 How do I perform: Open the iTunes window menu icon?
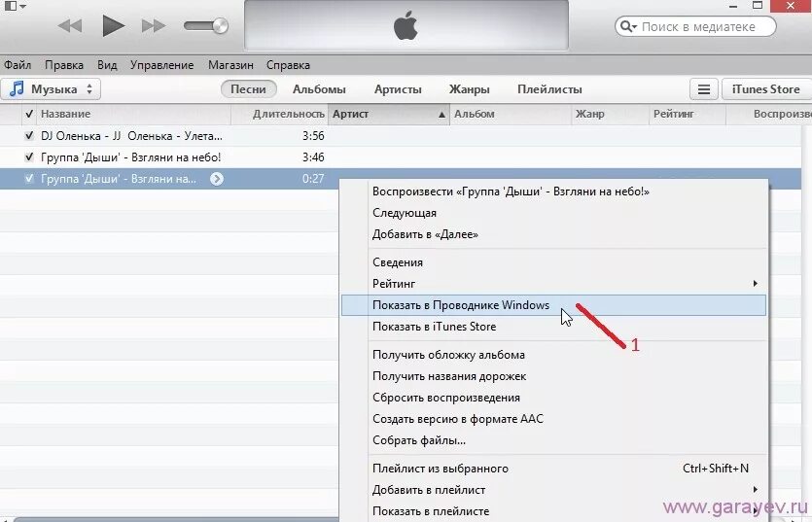(14, 6)
